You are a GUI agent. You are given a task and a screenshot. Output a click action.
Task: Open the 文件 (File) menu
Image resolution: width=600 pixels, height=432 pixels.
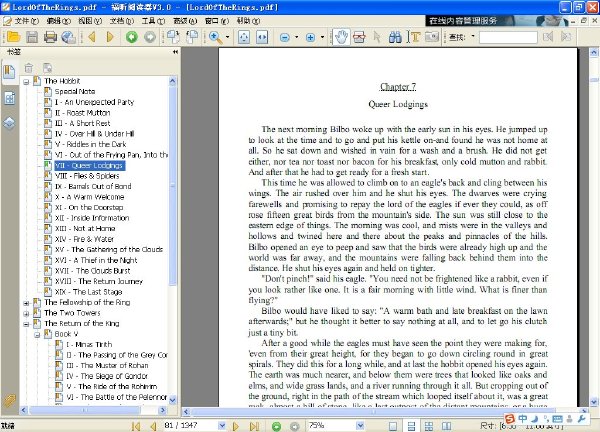pyautogui.click(x=26, y=21)
